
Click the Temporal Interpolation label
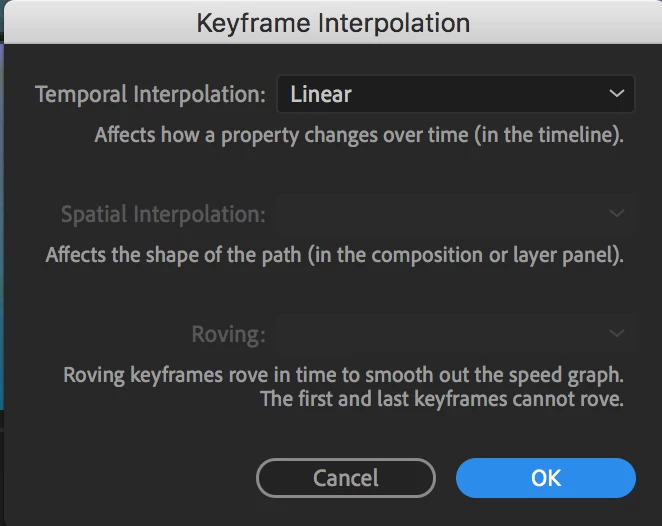click(x=150, y=95)
